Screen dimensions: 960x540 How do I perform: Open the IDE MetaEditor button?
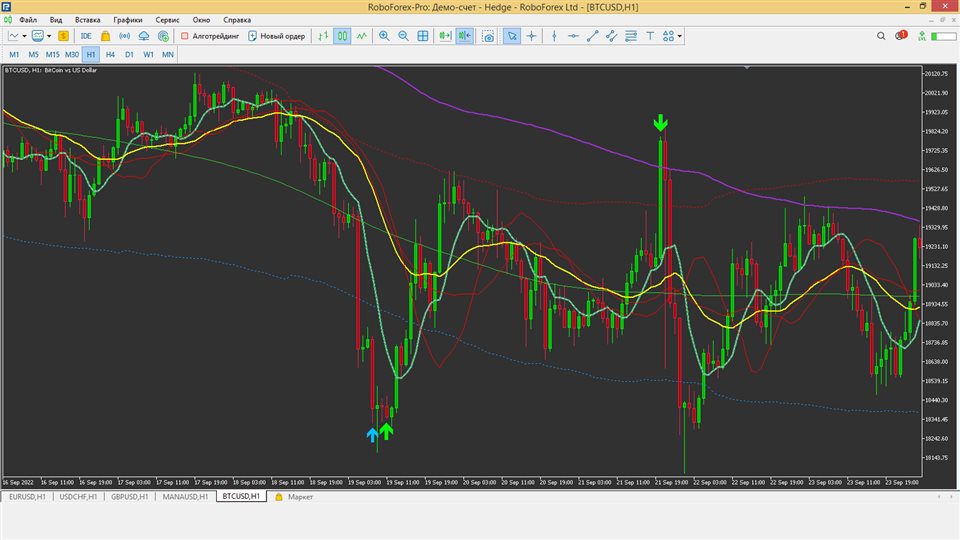(x=86, y=36)
